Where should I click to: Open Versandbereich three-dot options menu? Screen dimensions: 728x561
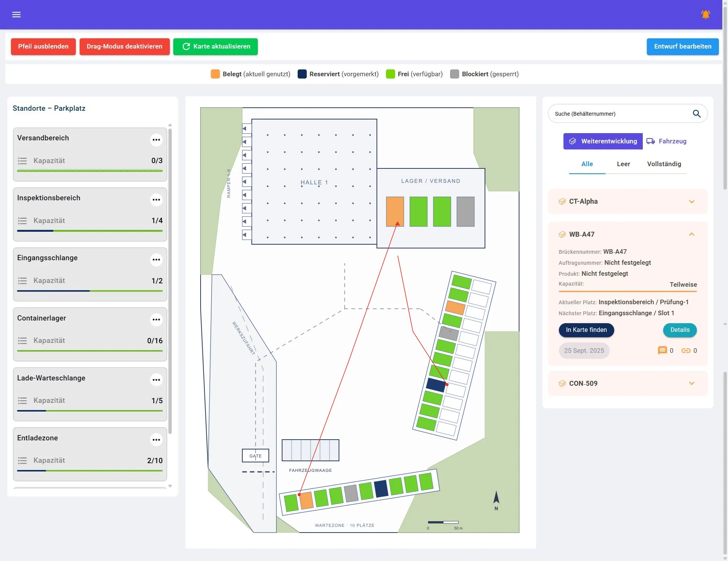156,140
